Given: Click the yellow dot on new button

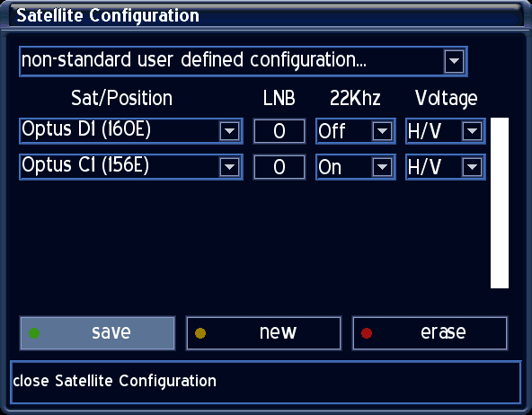Looking at the screenshot, I should coord(200,333).
